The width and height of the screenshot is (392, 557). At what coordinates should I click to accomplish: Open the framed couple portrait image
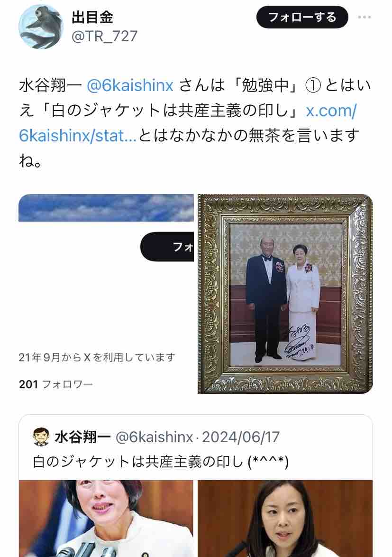(x=285, y=294)
